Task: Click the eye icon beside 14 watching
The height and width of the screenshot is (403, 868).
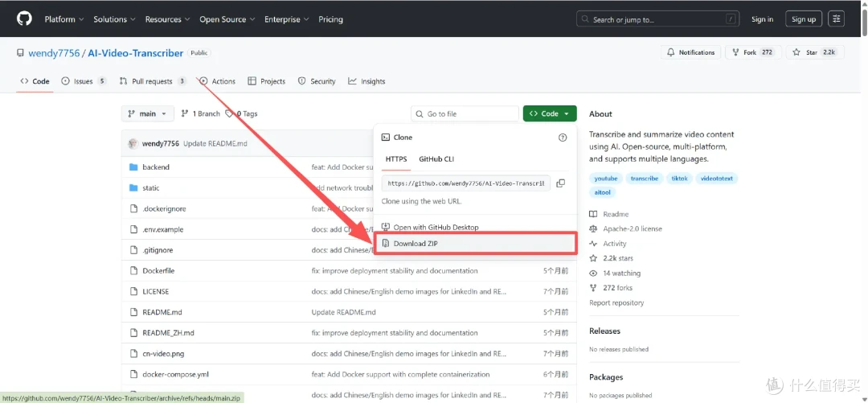Action: pyautogui.click(x=593, y=273)
